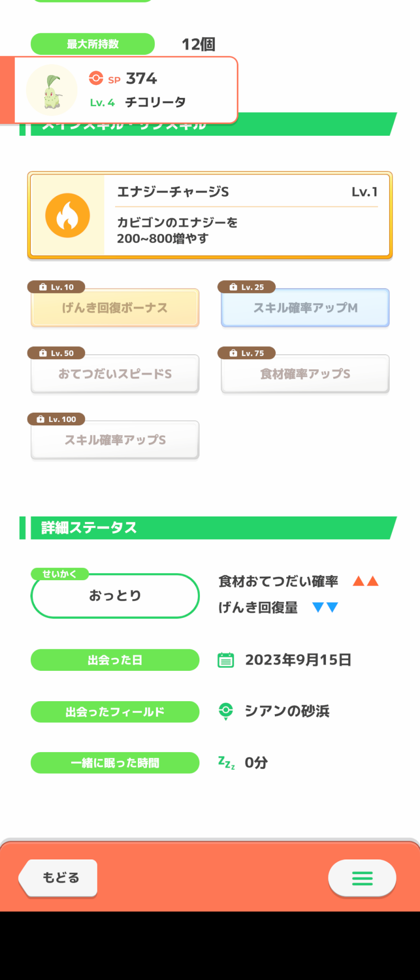Tap the Zzz sleep time icon

[x=226, y=762]
